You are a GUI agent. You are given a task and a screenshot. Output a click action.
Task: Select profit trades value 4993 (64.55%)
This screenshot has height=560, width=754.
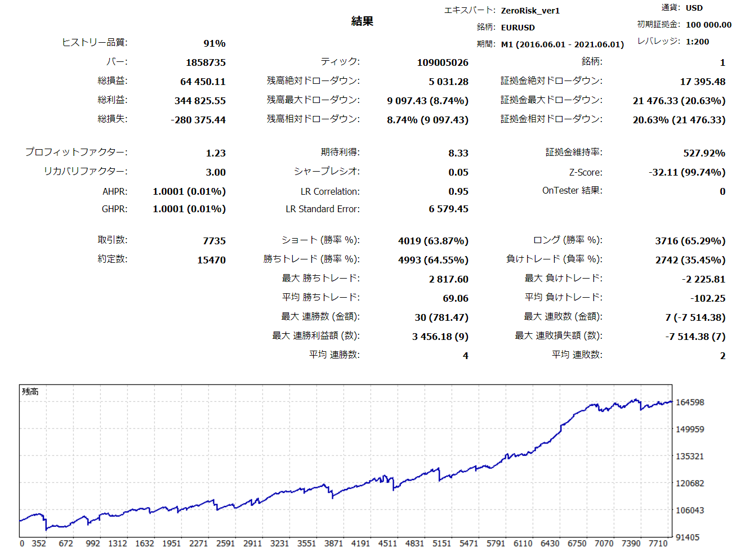(x=433, y=260)
